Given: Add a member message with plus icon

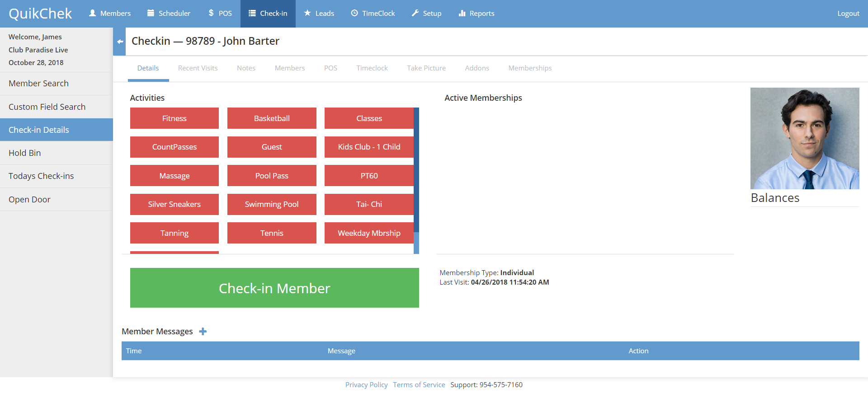Looking at the screenshot, I should pos(203,332).
